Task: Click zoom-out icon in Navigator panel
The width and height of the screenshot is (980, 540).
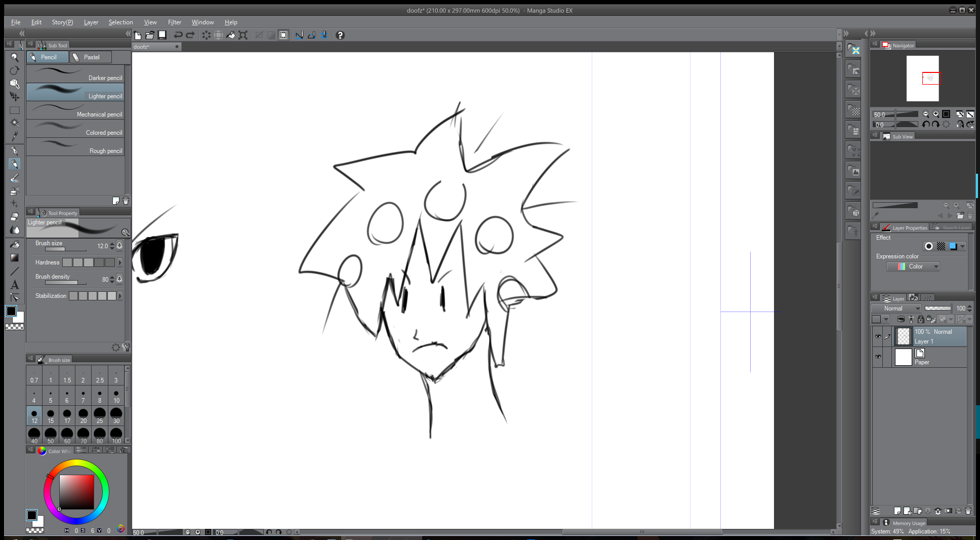Action: (x=926, y=114)
